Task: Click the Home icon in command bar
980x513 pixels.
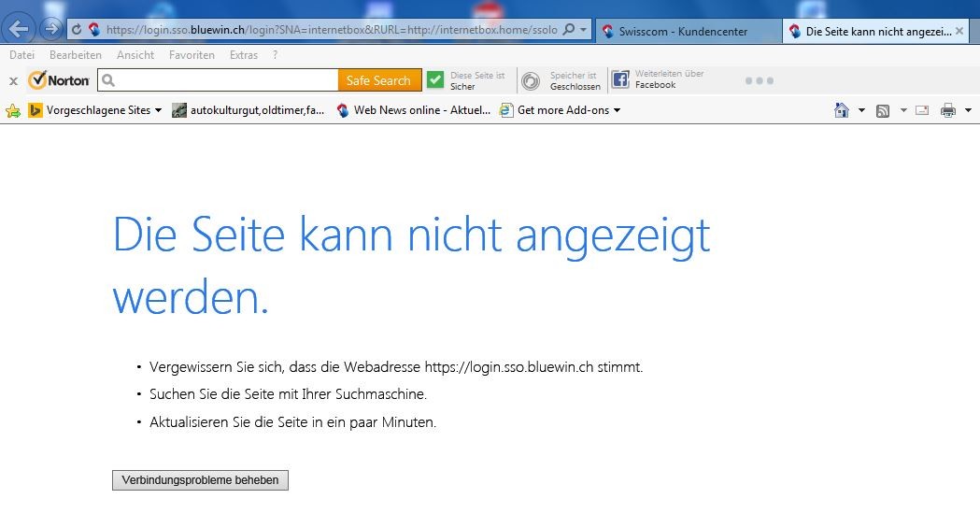Action: [842, 110]
